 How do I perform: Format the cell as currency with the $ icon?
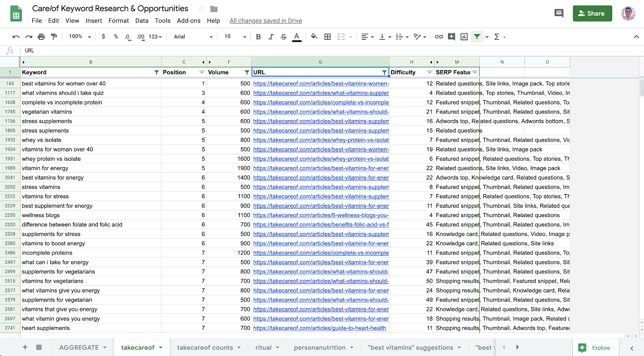103,37
